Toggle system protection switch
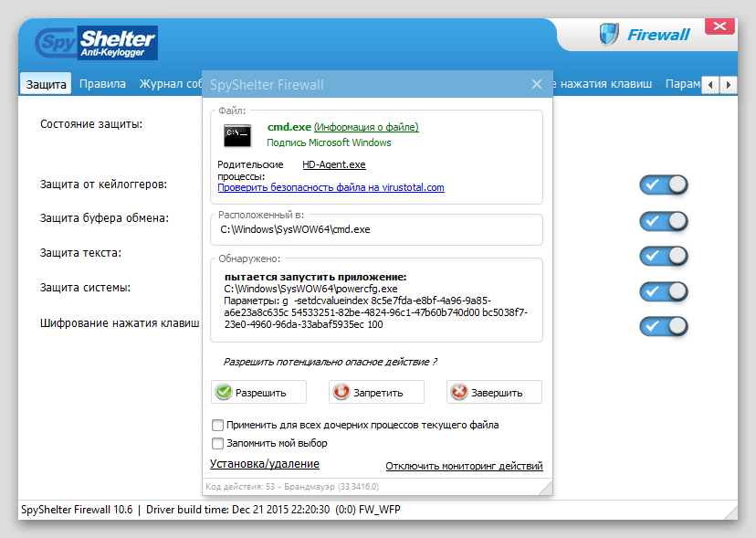 pos(664,291)
